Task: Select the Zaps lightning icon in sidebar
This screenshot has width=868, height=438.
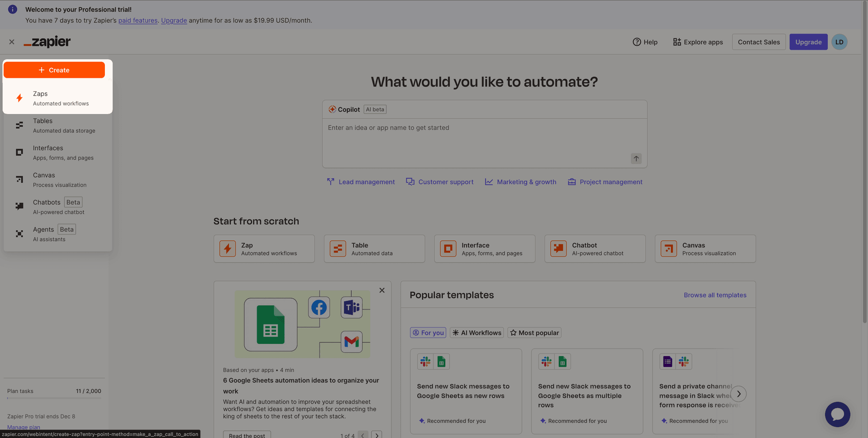Action: 19,98
